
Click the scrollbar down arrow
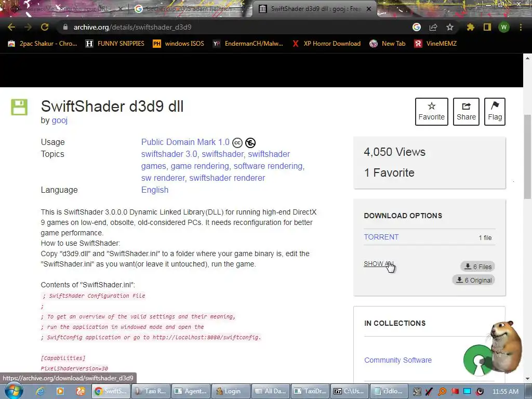pyautogui.click(x=527, y=379)
